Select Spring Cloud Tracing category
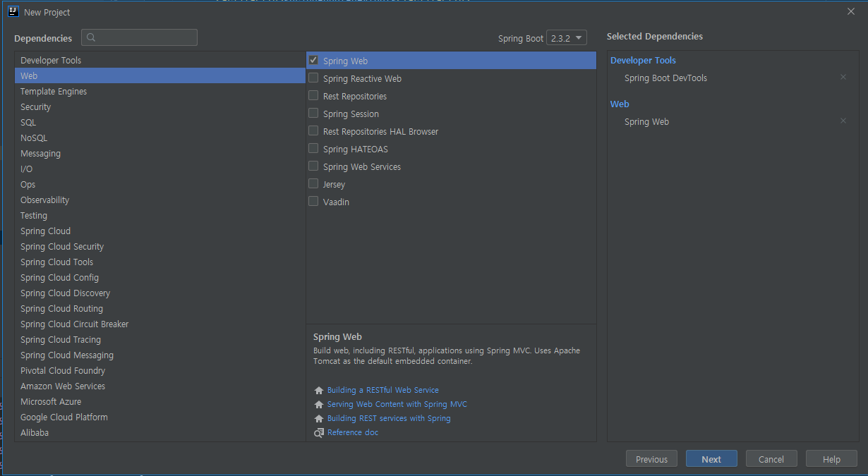This screenshot has width=868, height=476. coord(159,339)
